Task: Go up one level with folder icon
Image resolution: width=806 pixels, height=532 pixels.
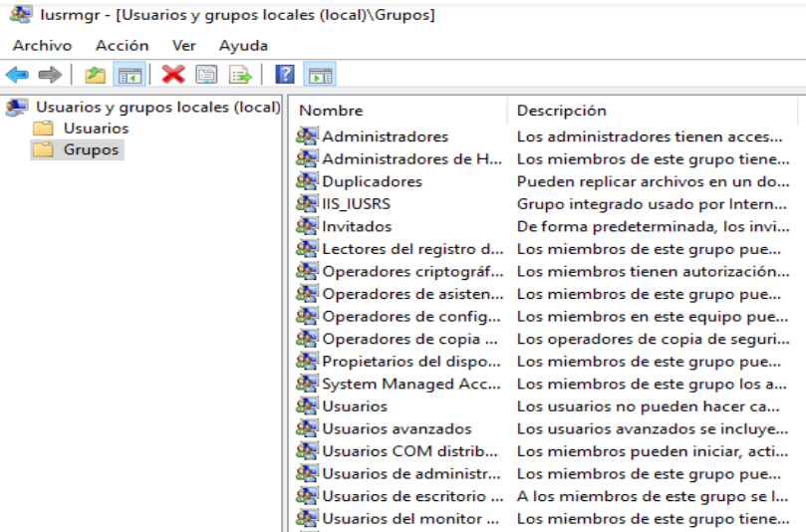Action: [x=95, y=75]
